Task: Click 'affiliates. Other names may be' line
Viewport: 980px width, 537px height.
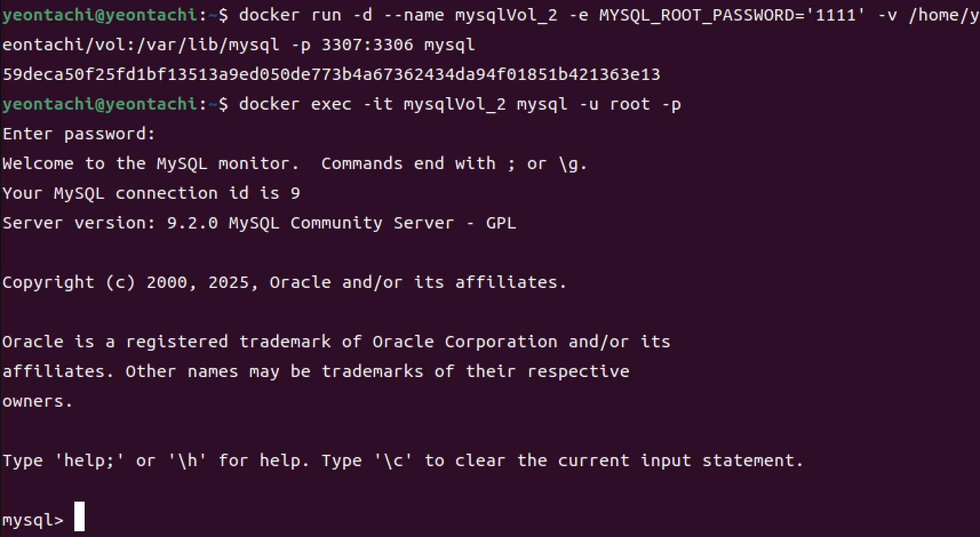Action: pos(316,371)
